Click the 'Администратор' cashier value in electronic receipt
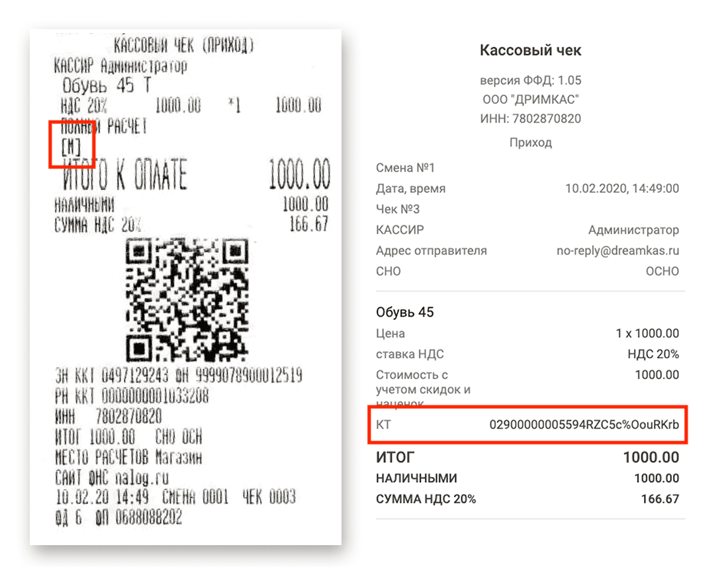 [x=633, y=230]
